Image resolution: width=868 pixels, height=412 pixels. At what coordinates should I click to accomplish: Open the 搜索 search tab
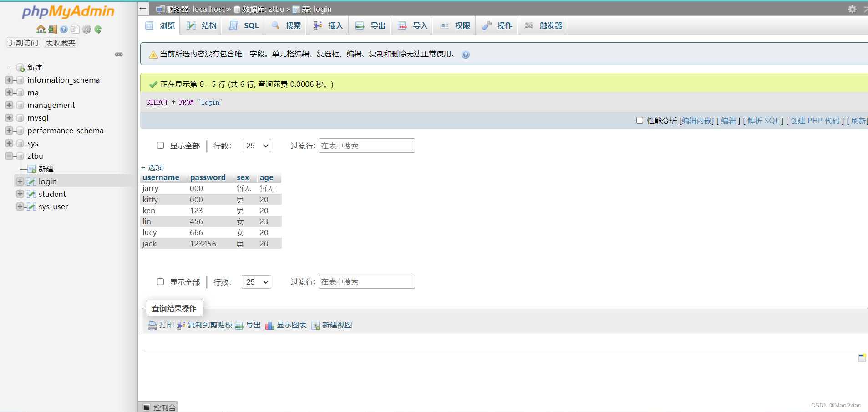tap(286, 25)
